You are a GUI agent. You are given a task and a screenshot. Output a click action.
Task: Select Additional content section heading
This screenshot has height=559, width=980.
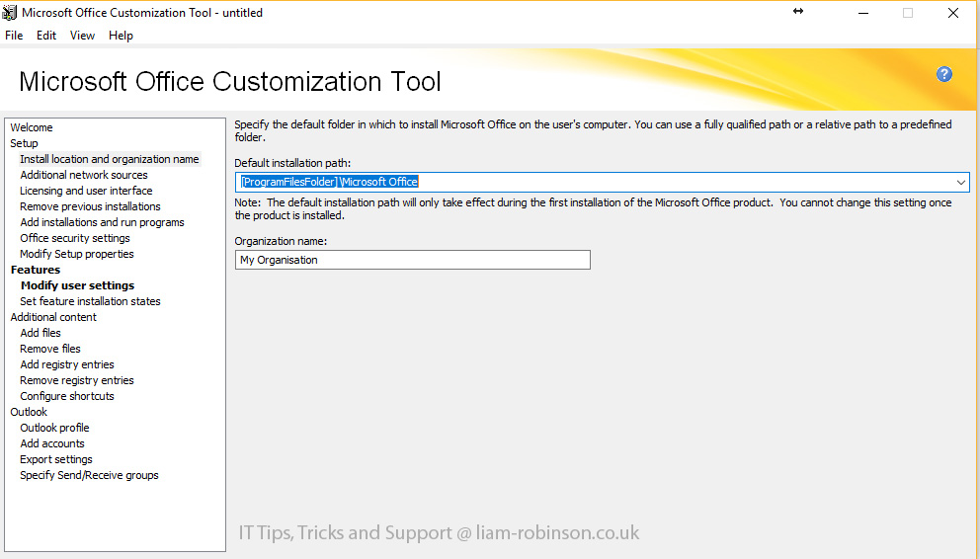(53, 317)
